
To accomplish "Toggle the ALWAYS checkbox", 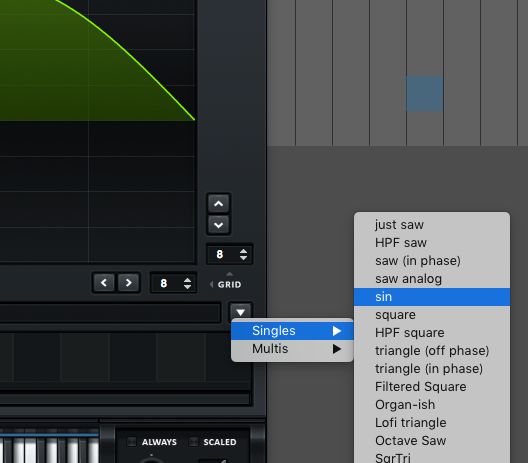I will pyautogui.click(x=132, y=441).
